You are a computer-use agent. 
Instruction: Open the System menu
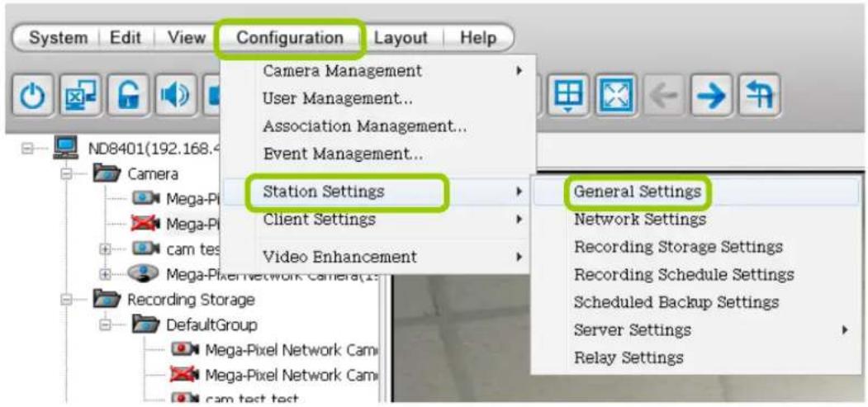[x=58, y=38]
